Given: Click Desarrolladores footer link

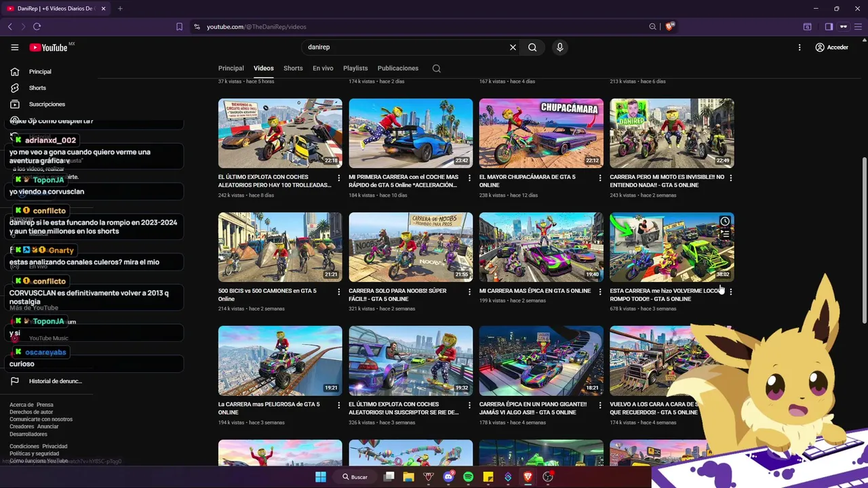Looking at the screenshot, I should (x=28, y=434).
